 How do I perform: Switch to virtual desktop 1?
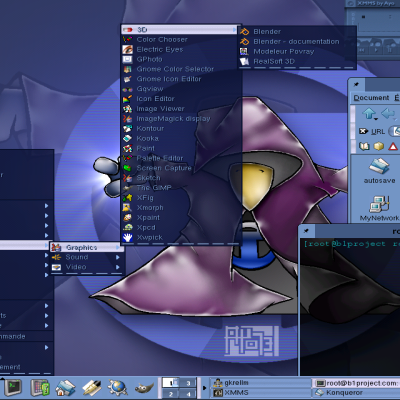(x=171, y=383)
